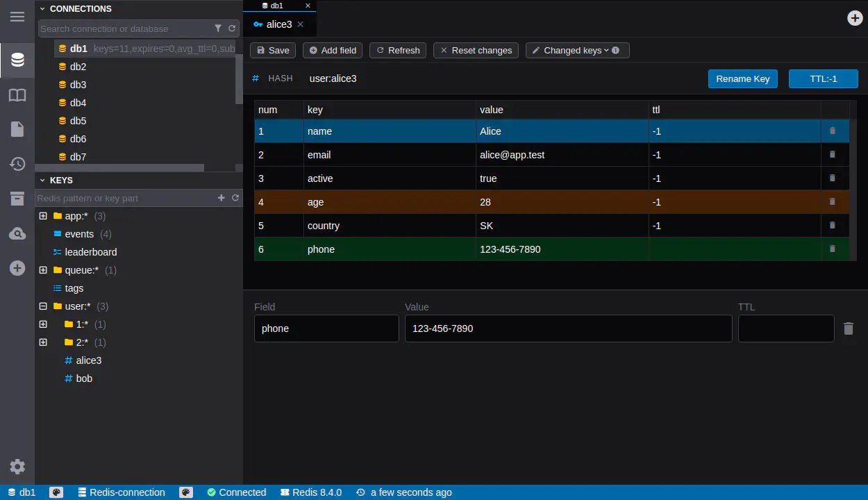Expand the queue:* key folder

[x=43, y=270]
